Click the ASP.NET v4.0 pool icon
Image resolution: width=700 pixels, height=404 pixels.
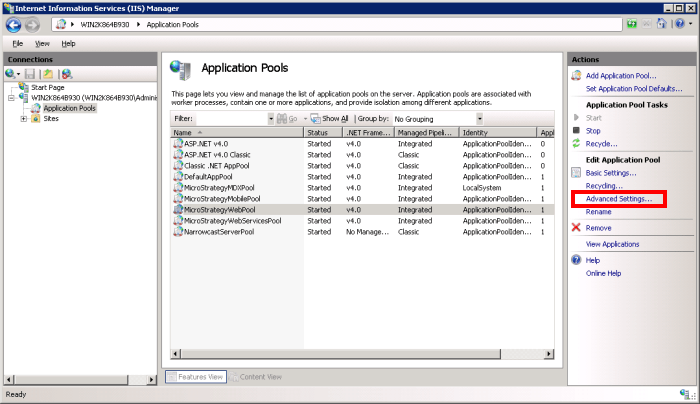(x=178, y=143)
